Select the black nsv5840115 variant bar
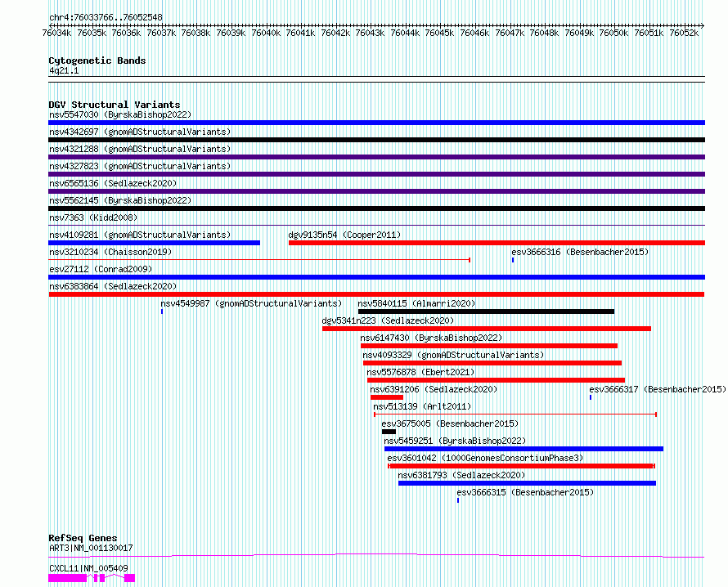Screen dimensions: 728x587 click(486, 311)
